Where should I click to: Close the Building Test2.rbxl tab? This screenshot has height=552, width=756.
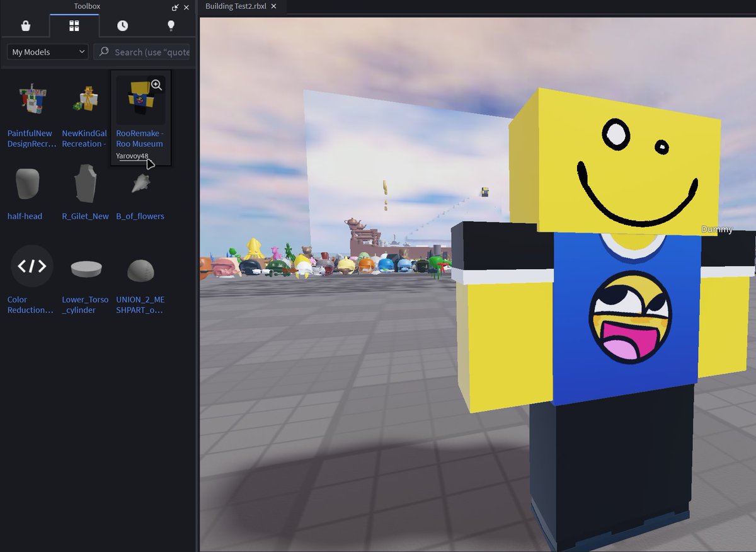coord(274,6)
